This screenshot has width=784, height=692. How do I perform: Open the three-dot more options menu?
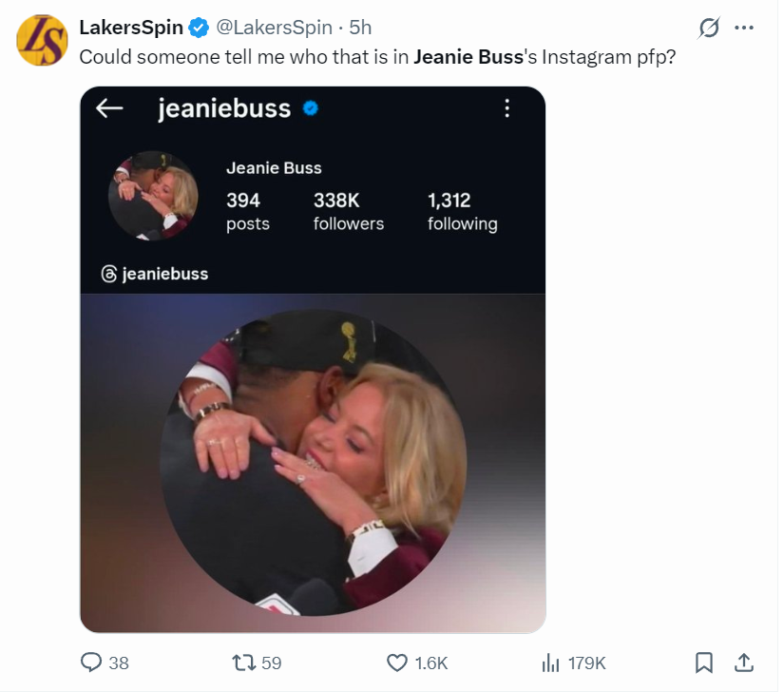click(x=744, y=28)
